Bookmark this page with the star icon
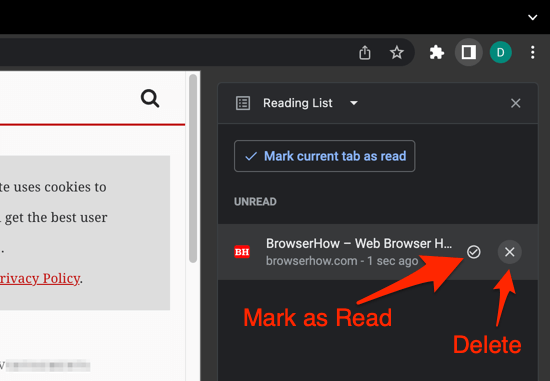Viewport: 550px width, 381px height. pyautogui.click(x=397, y=53)
